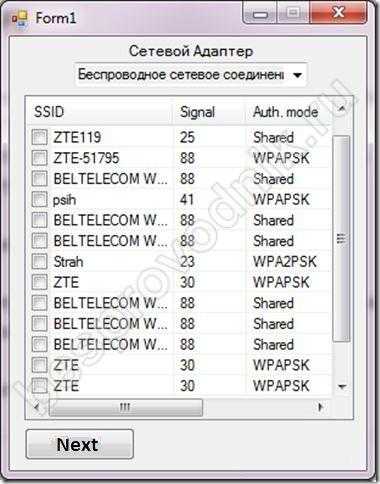380x484 pixels.
Task: Click the Next button
Action: click(x=80, y=444)
